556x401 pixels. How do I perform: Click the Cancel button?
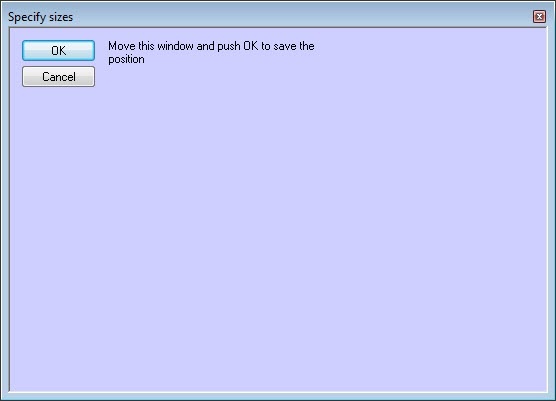[59, 77]
